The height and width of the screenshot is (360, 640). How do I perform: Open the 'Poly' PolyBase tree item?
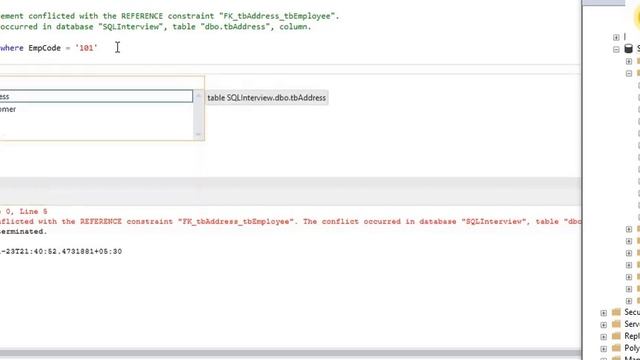[x=632, y=348]
